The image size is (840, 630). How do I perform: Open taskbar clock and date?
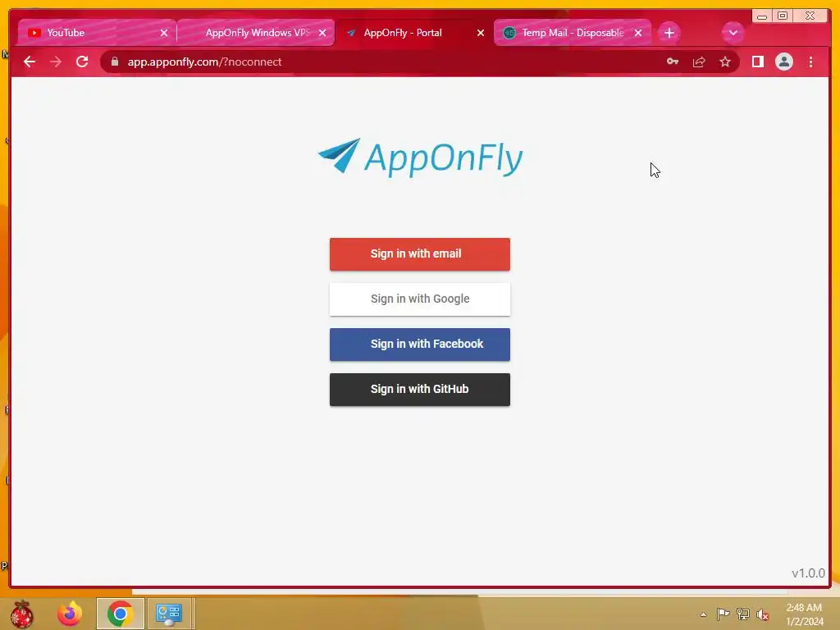(804, 614)
